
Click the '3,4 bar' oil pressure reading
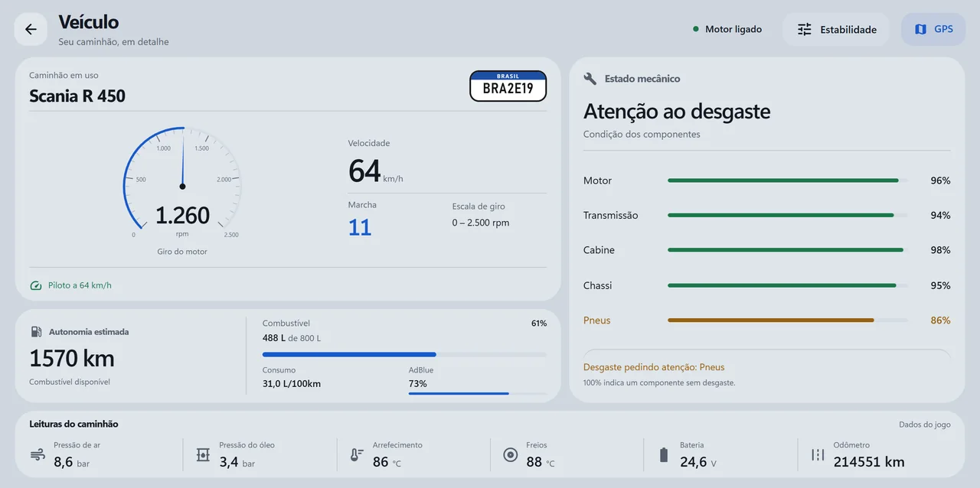pyautogui.click(x=237, y=462)
